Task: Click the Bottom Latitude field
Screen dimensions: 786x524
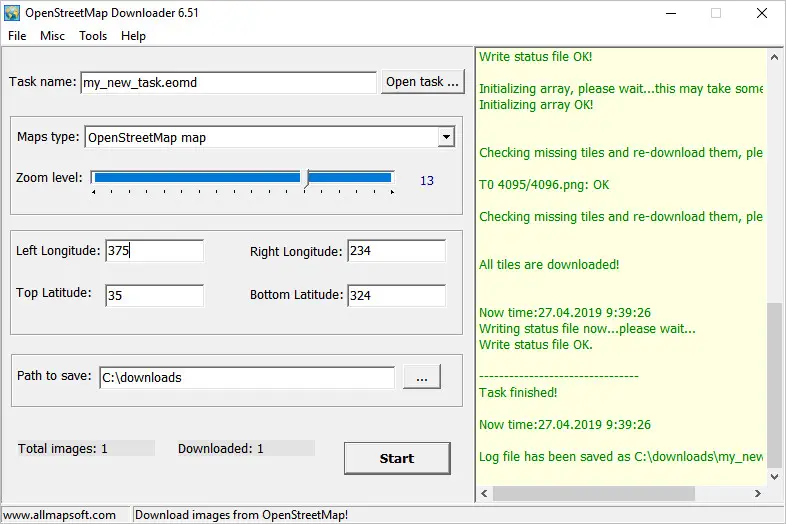Action: (x=397, y=295)
